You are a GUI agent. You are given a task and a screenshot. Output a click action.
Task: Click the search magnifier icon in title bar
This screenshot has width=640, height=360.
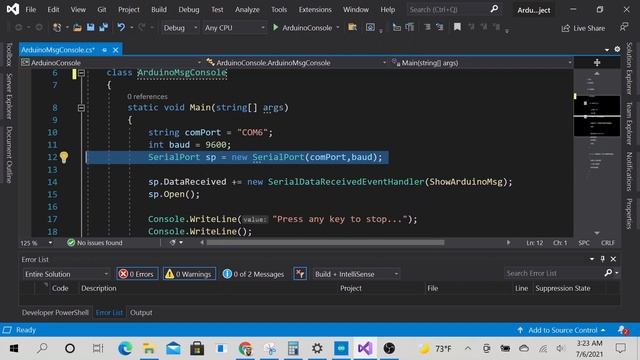(494, 9)
